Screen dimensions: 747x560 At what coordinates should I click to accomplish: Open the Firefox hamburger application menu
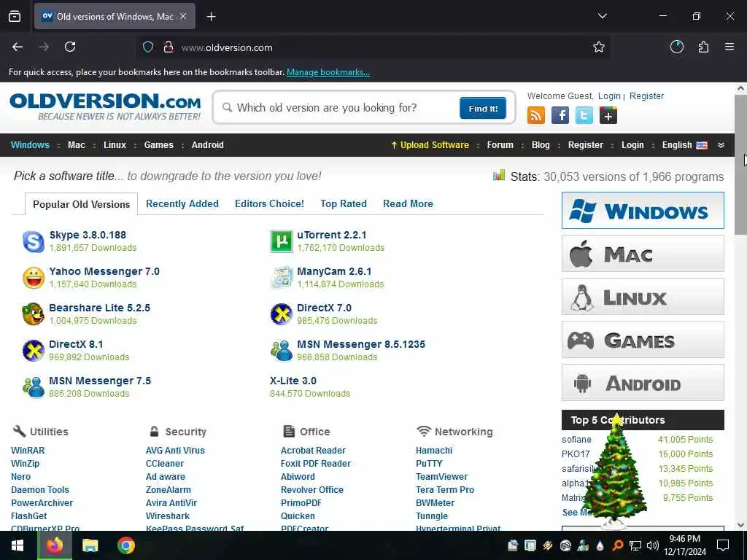729,47
